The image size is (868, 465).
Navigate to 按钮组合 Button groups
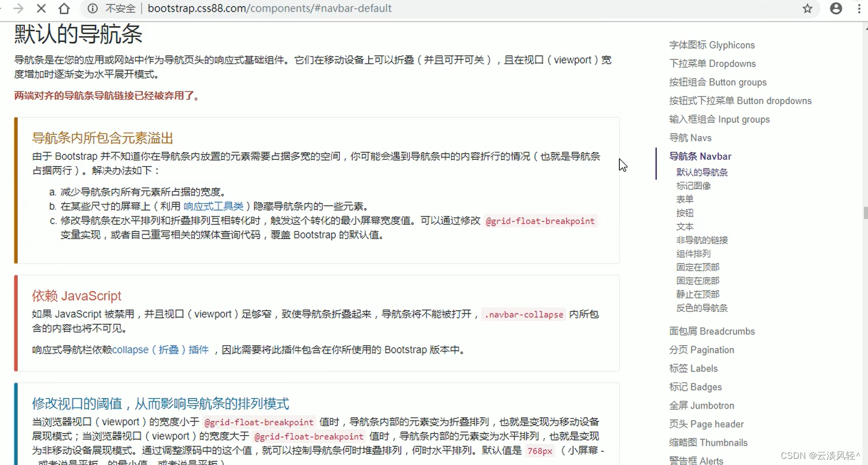(x=718, y=82)
